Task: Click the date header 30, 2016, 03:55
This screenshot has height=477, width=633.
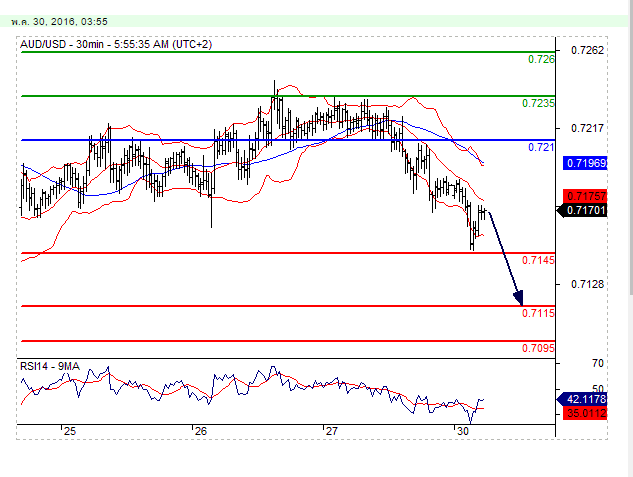Action: 59,22
